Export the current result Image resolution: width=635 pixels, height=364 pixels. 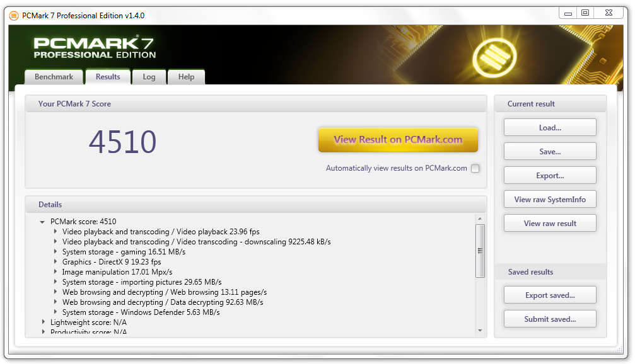pyautogui.click(x=549, y=174)
